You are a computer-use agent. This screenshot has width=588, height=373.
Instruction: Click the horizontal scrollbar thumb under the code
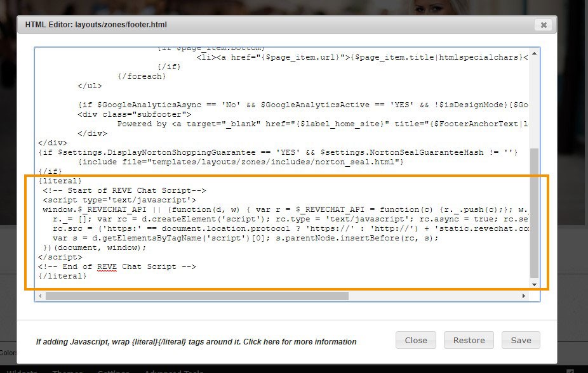coord(197,296)
